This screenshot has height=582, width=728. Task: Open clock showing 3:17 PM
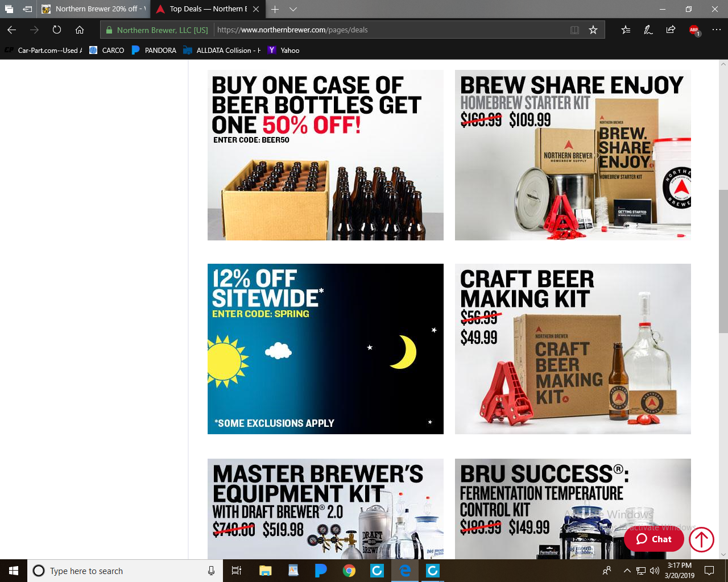click(x=680, y=571)
